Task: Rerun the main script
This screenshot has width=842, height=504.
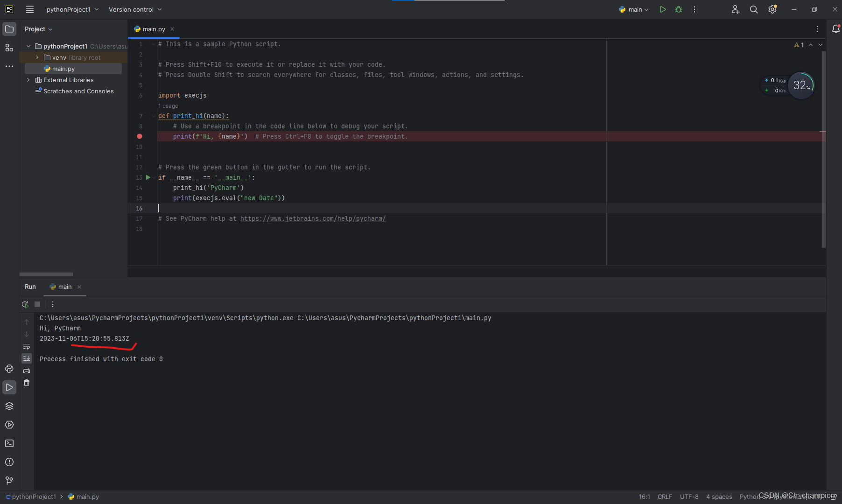Action: (x=25, y=304)
